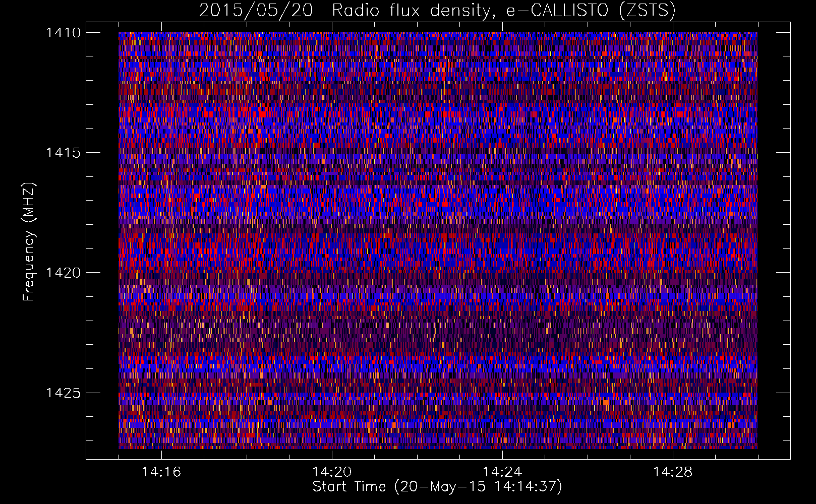The height and width of the screenshot is (504, 816).
Task: Click the 14:24 time axis label
Action: (502, 472)
